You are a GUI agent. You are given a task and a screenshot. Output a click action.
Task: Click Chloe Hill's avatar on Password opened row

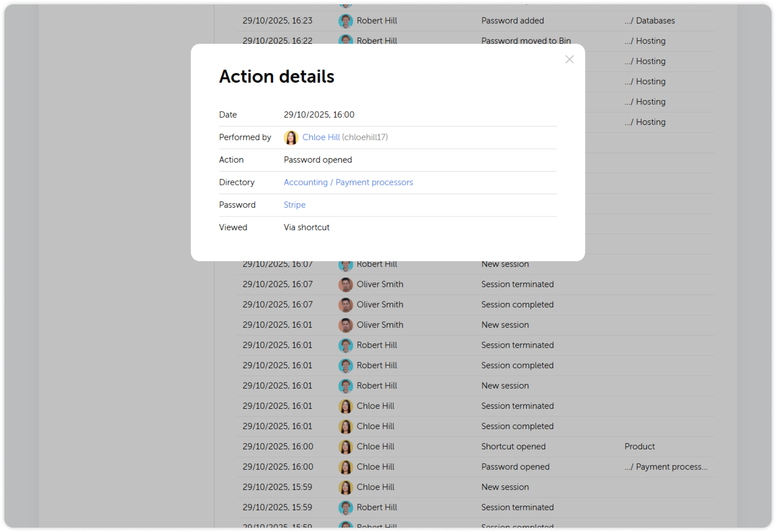tap(345, 467)
